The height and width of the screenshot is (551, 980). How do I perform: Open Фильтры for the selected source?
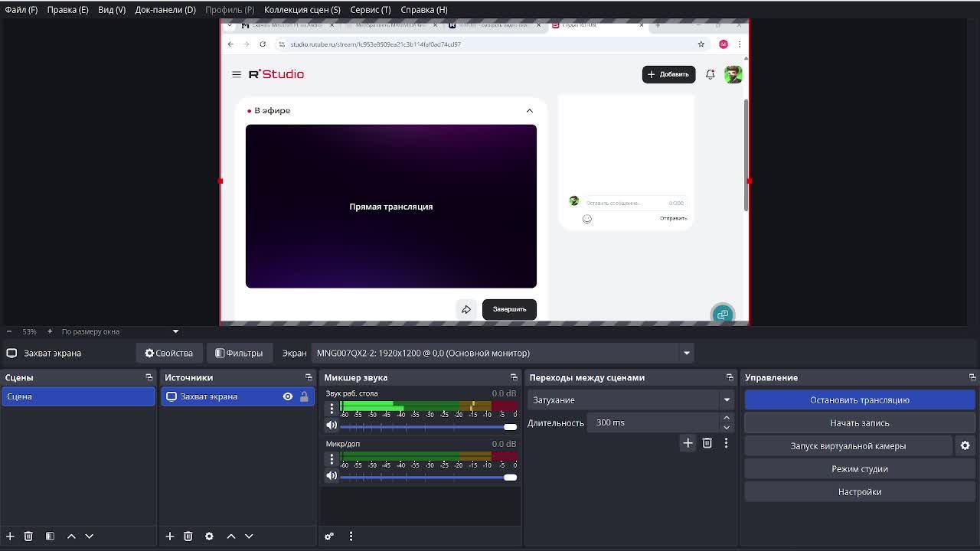(x=239, y=353)
